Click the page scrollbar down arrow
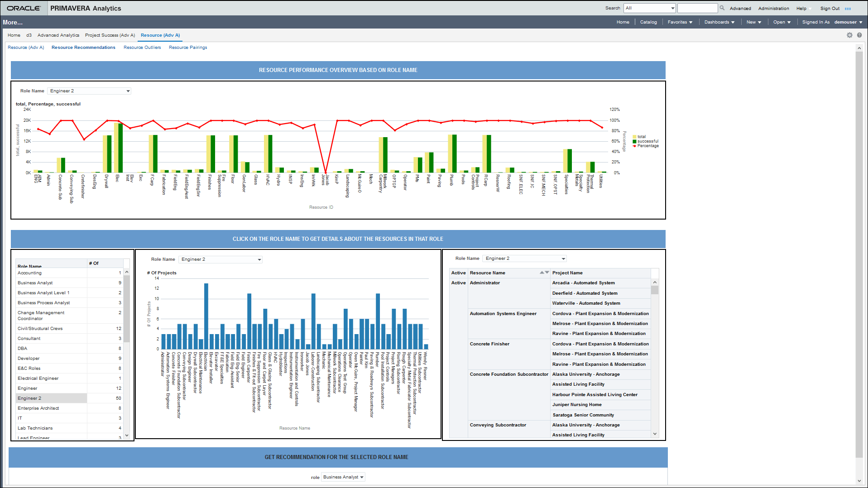This screenshot has width=868, height=488. pos(859,481)
